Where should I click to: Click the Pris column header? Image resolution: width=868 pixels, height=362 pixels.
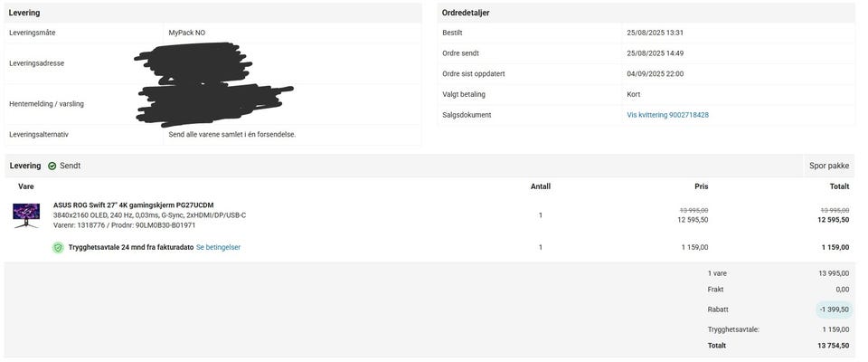pyautogui.click(x=702, y=186)
